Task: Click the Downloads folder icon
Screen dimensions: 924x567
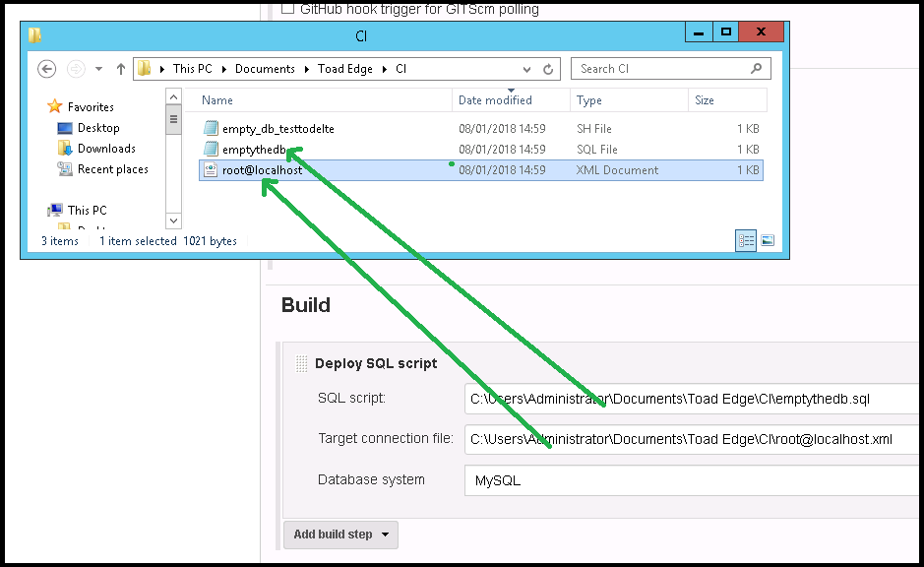Action: click(x=65, y=148)
